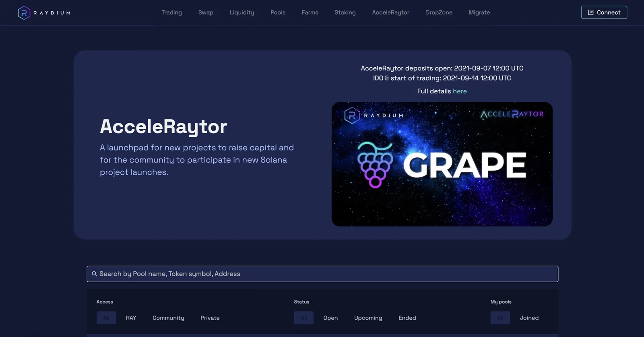This screenshot has width=644, height=337.
Task: Select All under Access filter
Action: 106,318
